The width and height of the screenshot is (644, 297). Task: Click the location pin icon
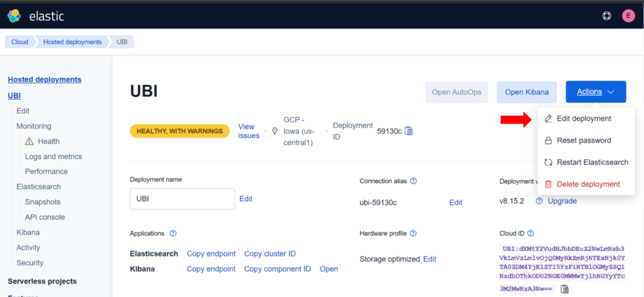(275, 131)
